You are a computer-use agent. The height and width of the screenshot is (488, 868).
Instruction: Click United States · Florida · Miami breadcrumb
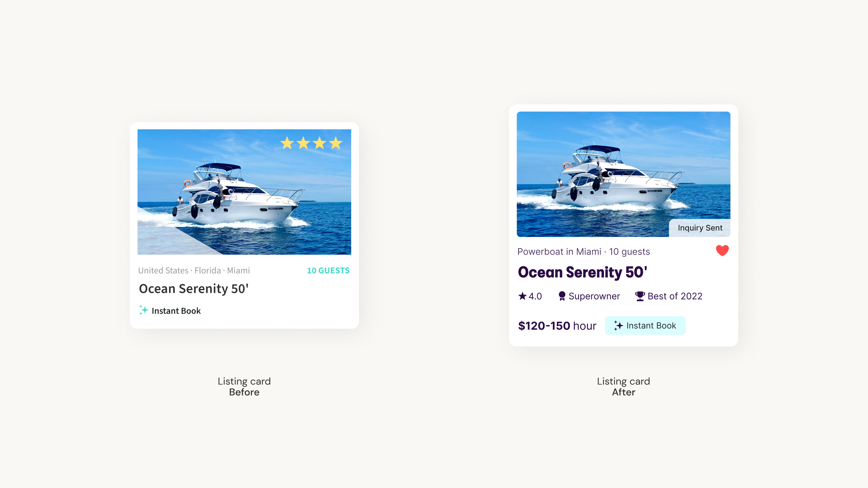click(194, 271)
